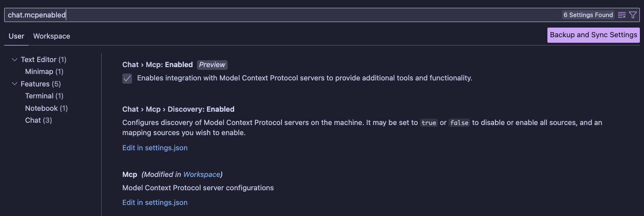Follow the Workspace link in Modified in
Screen dimensions: 644x216
201,175
